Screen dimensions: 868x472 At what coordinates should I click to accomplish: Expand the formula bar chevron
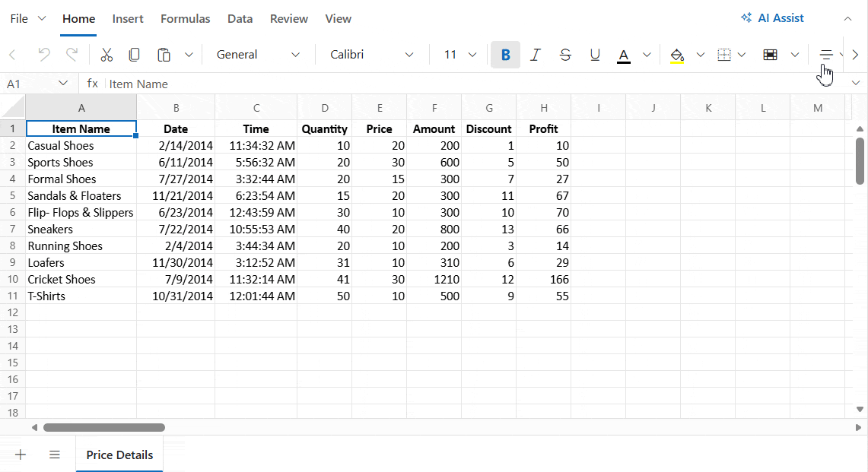pyautogui.click(x=856, y=83)
